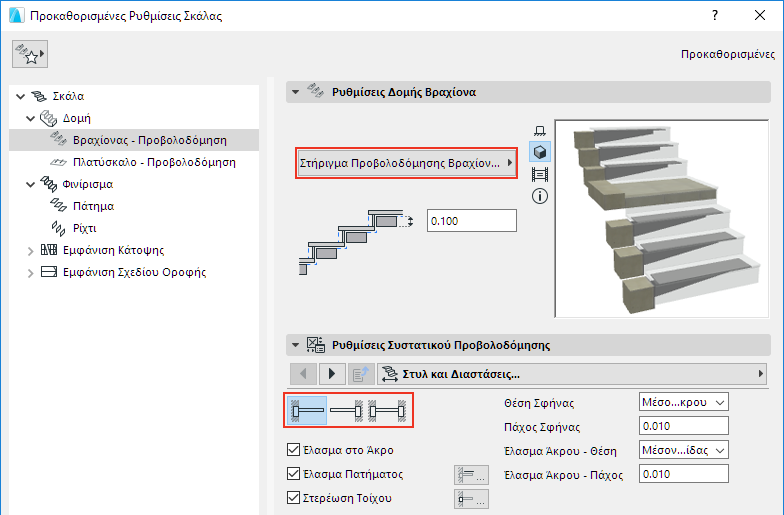Close the stair settings dialog

click(760, 16)
